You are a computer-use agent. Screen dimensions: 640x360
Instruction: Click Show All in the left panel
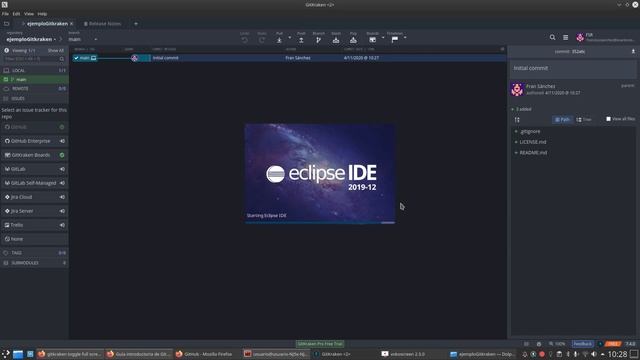pyautogui.click(x=56, y=51)
